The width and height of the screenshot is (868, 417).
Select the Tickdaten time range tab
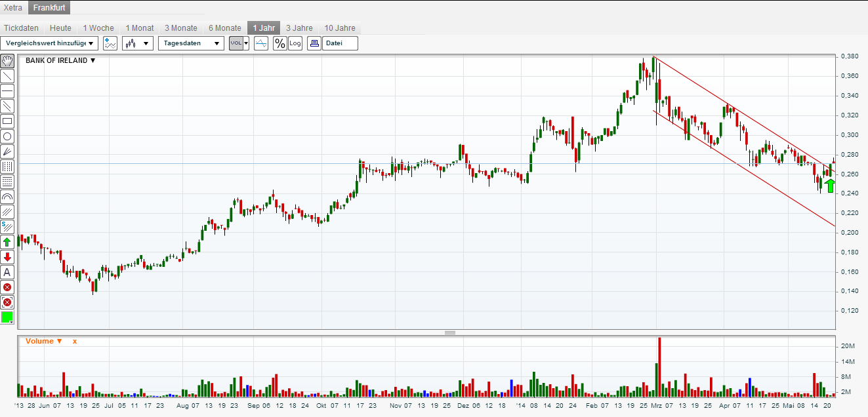(x=22, y=28)
